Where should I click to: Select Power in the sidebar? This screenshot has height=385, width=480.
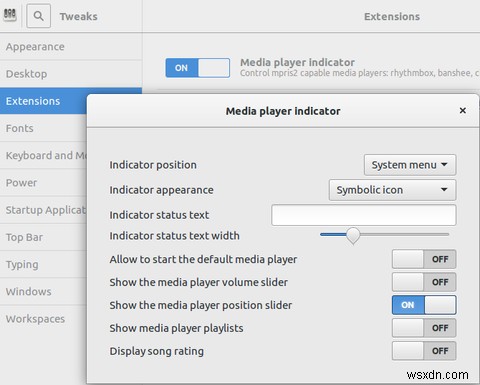click(43, 183)
